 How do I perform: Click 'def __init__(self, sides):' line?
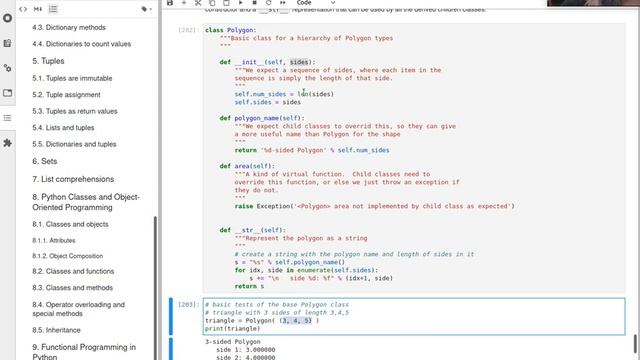(267, 62)
